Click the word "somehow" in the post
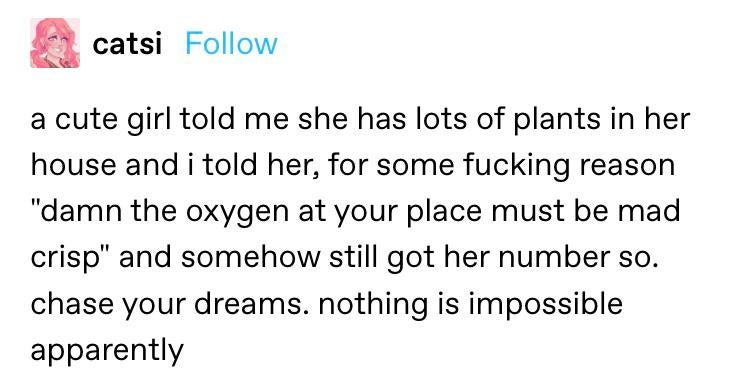This screenshot has width=750, height=376. (x=251, y=257)
